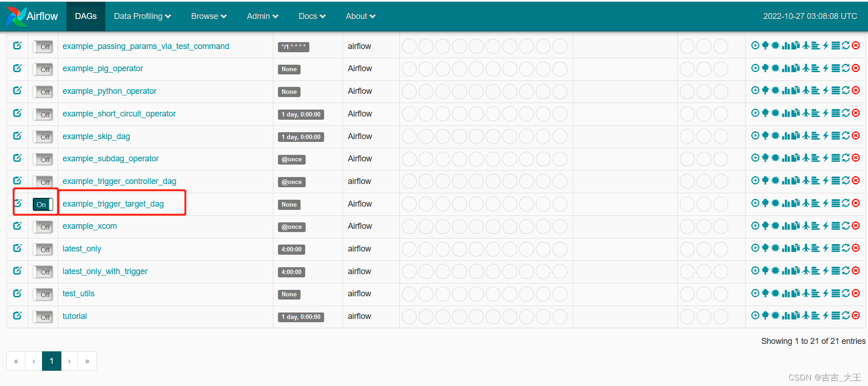The image size is (868, 386).
Task: View code of example_skip_dag via bolt icon
Action: pyautogui.click(x=826, y=135)
